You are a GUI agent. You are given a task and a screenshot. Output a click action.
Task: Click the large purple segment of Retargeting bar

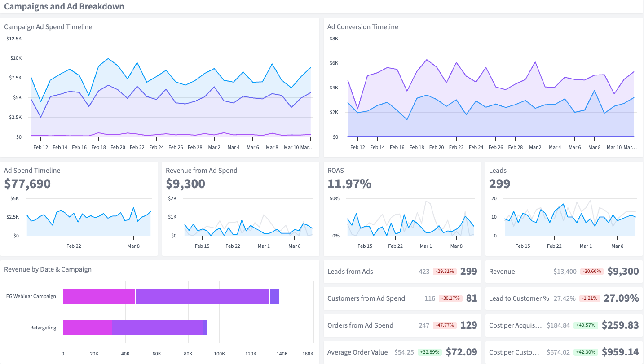[157, 327]
